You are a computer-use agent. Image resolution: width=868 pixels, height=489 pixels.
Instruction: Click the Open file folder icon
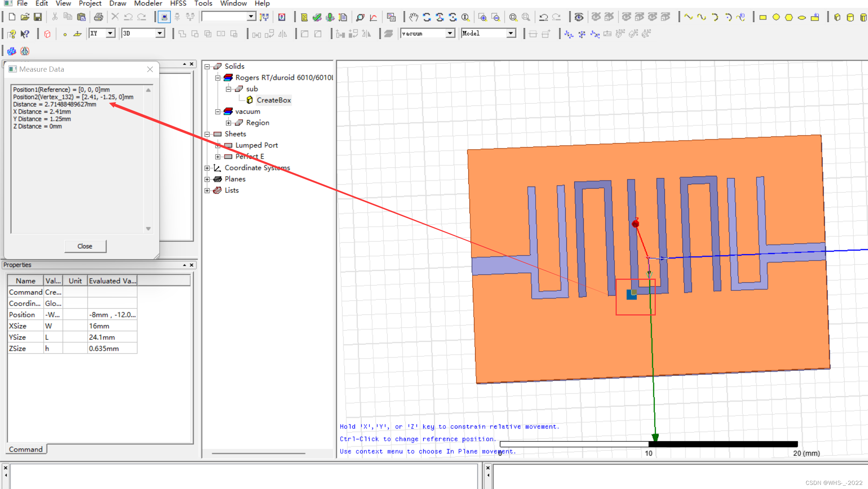pyautogui.click(x=25, y=17)
